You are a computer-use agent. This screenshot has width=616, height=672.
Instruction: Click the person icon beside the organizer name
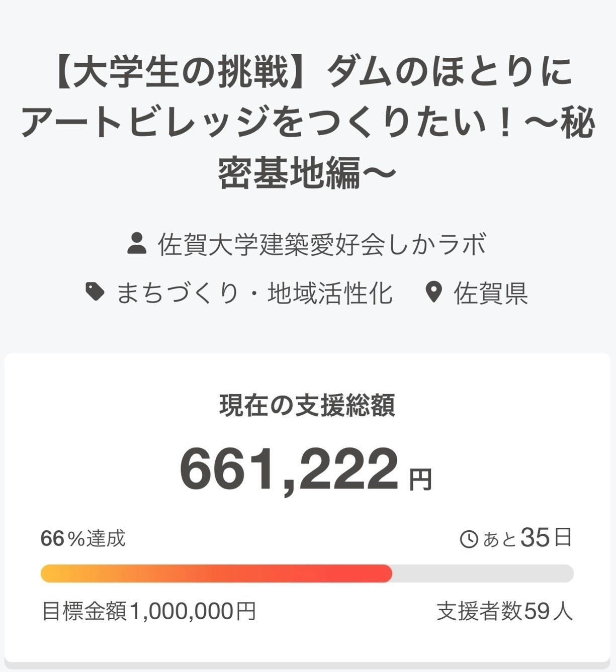136,244
